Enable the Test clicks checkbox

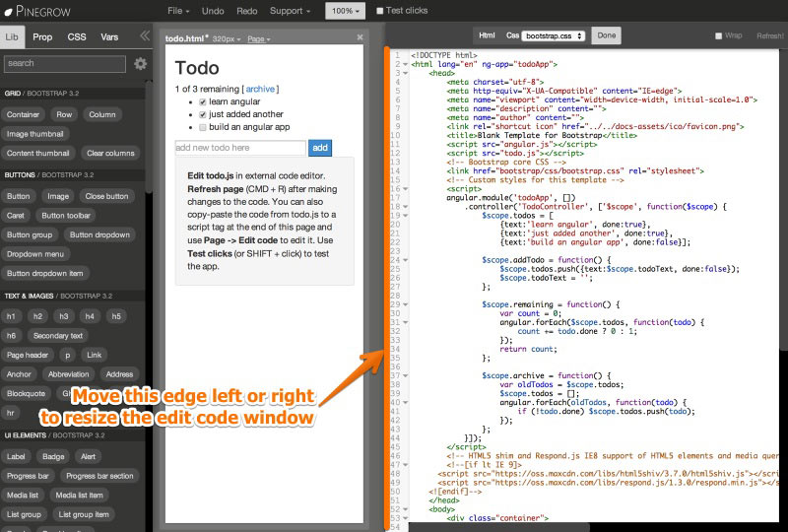point(380,11)
